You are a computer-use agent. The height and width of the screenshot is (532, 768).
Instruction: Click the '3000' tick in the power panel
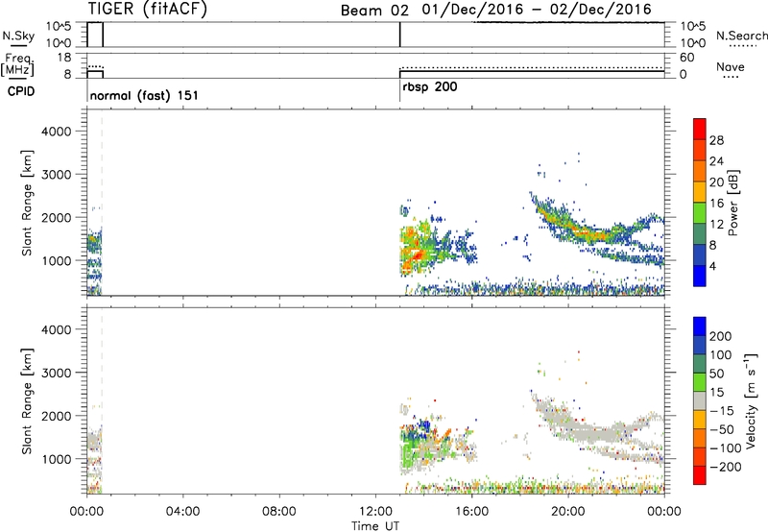coord(57,175)
